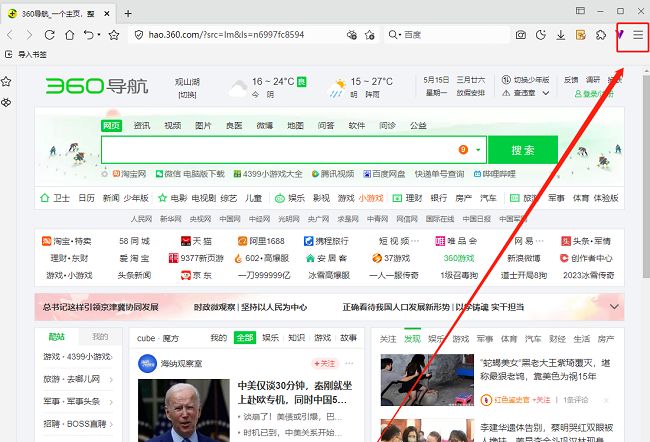Image resolution: width=650 pixels, height=442 pixels.
Task: Expand the 招聘·BOSS直聘 row arrow
Action: (111, 424)
